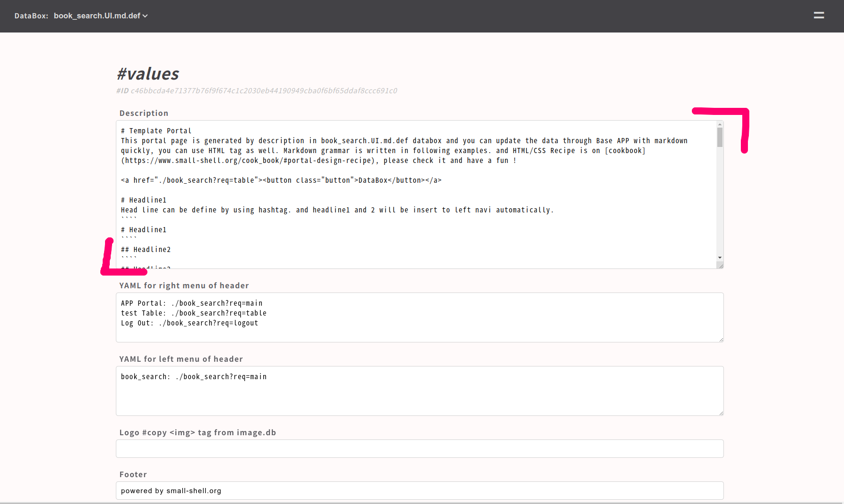
Task: Click the left menu textarea resize handle
Action: tap(721, 413)
